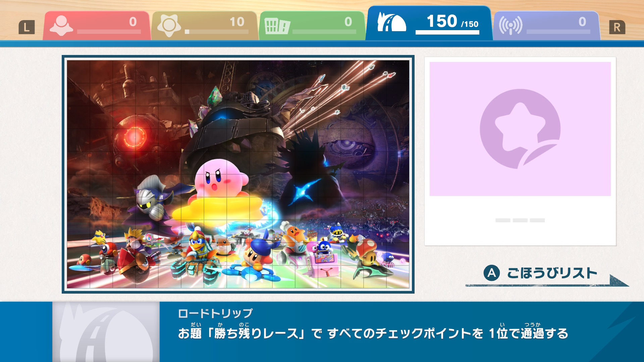Image resolution: width=644 pixels, height=362 pixels.
Task: Click the L shoulder button icon
Action: 26,27
